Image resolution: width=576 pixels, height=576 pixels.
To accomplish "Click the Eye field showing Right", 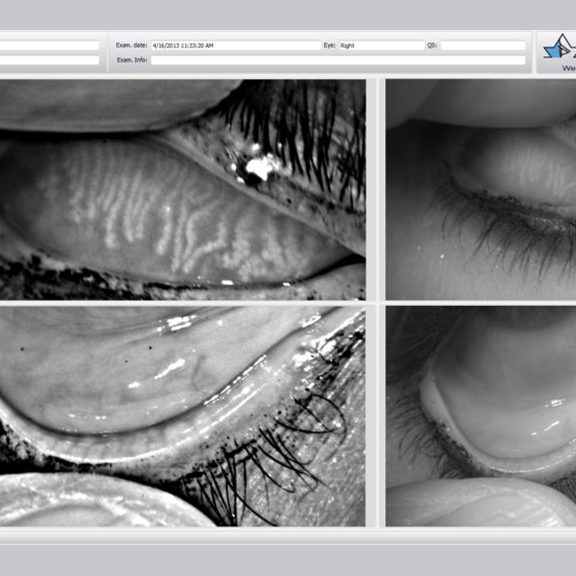I will pos(382,46).
